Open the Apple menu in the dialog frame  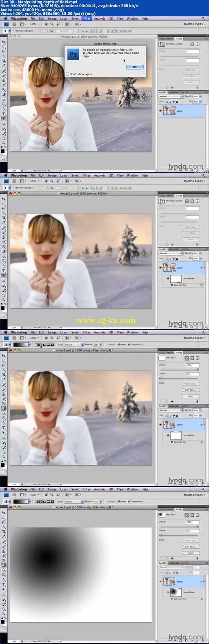coord(6,18)
